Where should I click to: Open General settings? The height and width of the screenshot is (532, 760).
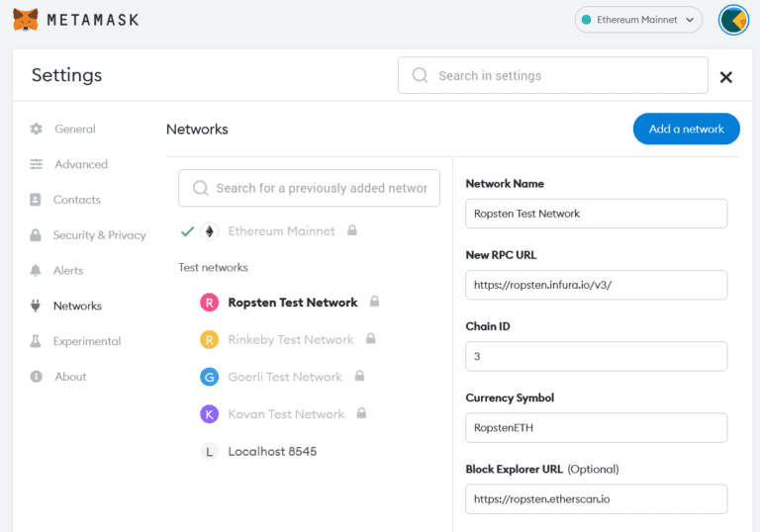point(75,129)
